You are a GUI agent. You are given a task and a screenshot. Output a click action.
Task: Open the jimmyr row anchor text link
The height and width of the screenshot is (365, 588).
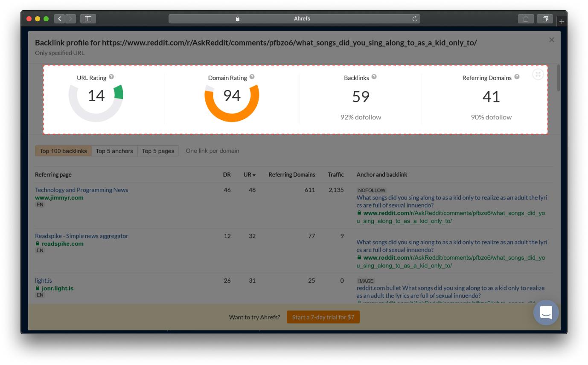coord(452,201)
